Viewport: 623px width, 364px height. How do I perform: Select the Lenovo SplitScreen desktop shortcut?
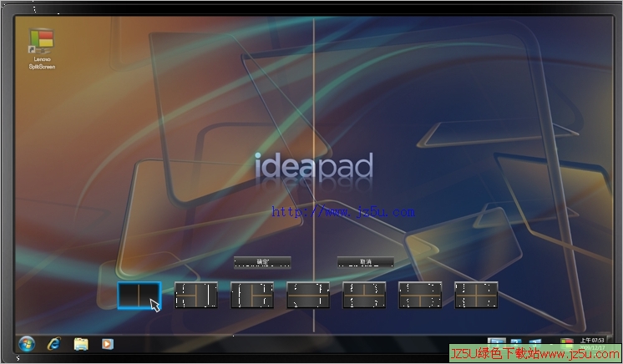pos(42,48)
